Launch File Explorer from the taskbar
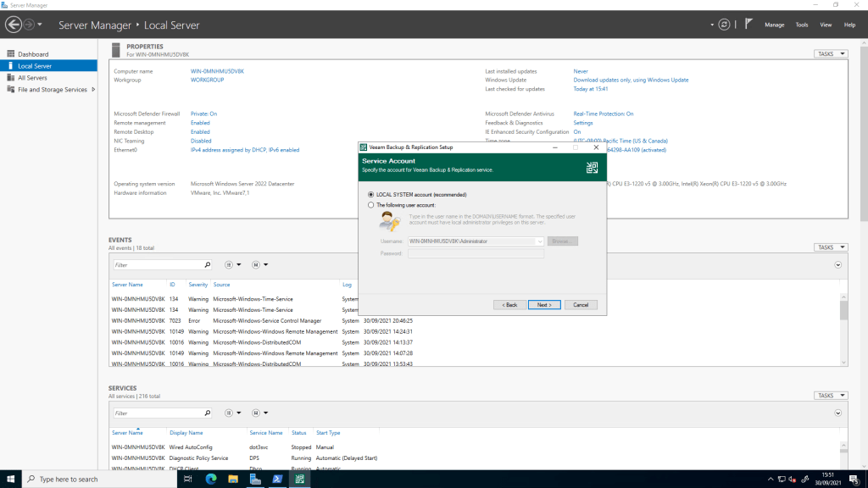 233,479
